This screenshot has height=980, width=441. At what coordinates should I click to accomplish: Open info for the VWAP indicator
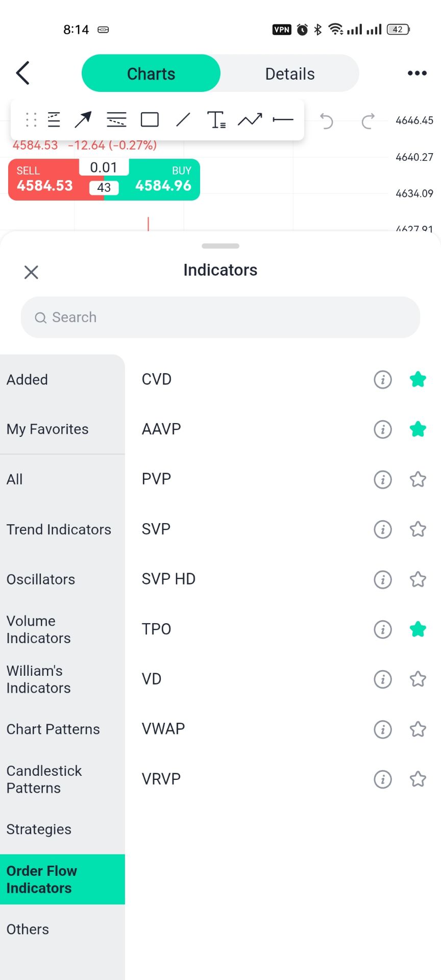tap(383, 729)
